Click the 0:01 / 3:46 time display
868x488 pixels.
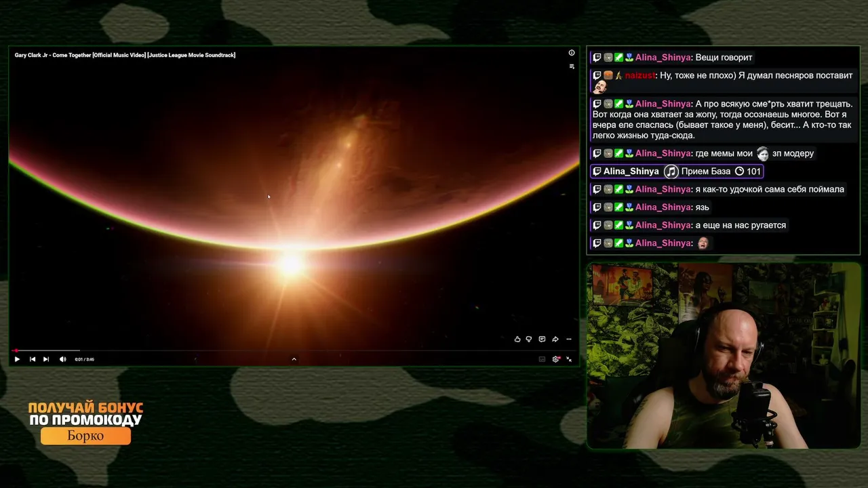85,359
